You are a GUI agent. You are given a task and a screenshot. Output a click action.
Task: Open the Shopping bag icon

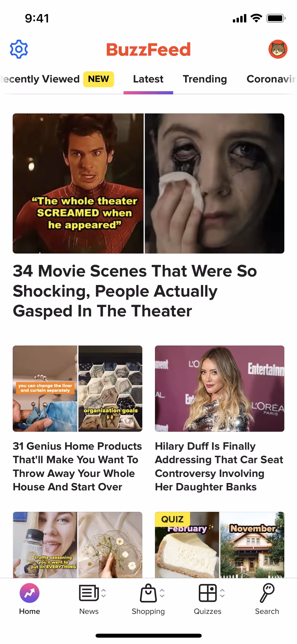tap(148, 593)
